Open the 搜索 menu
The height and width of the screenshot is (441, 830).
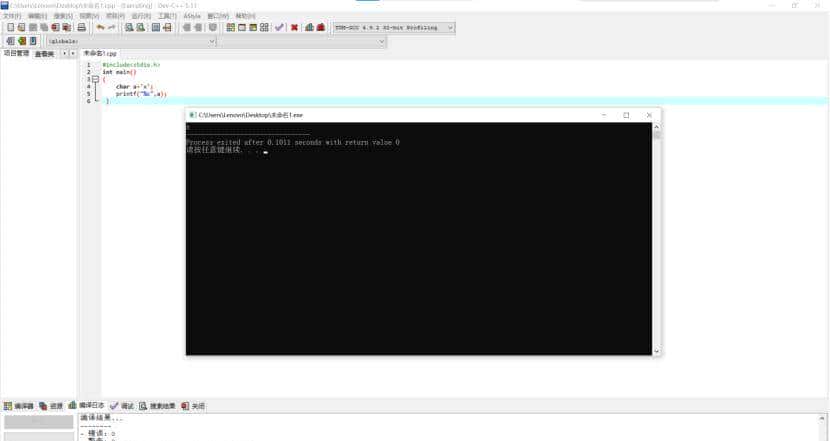click(x=64, y=16)
